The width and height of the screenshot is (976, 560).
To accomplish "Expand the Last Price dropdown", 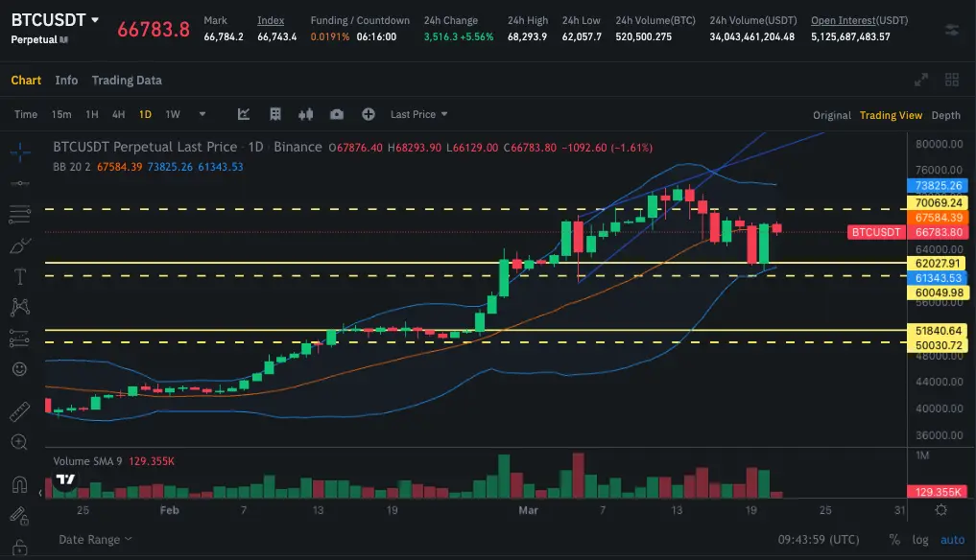I will [419, 114].
